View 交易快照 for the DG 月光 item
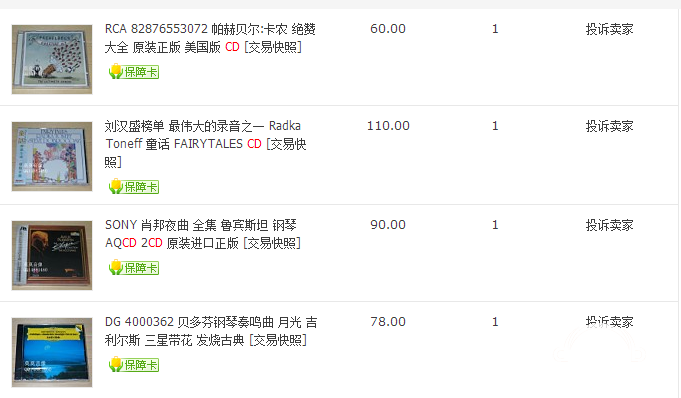Viewport: 681px width, 398px height. click(278, 340)
